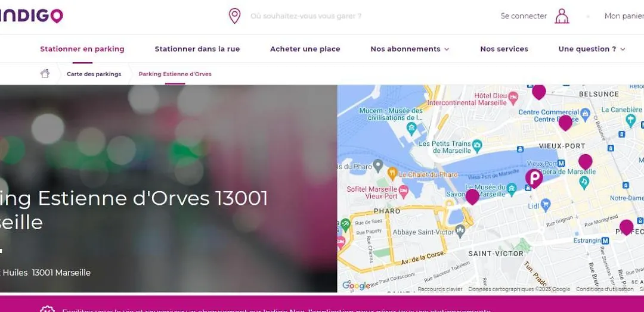Click the user account icon

pos(562,16)
